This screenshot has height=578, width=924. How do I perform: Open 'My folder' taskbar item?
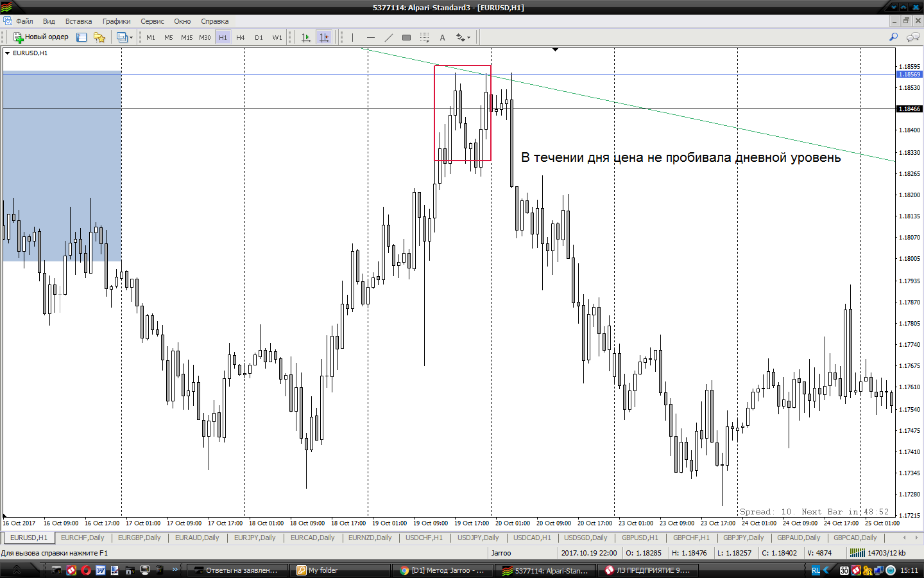point(339,570)
